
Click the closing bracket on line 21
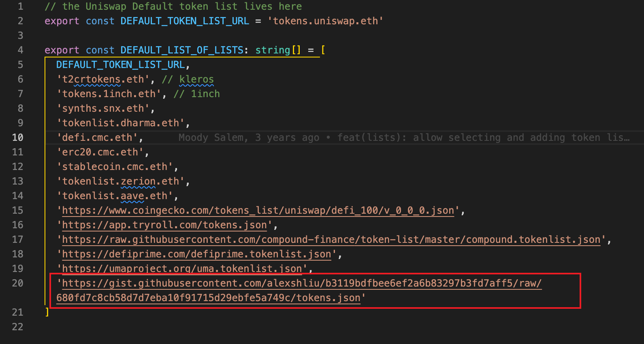tap(47, 312)
